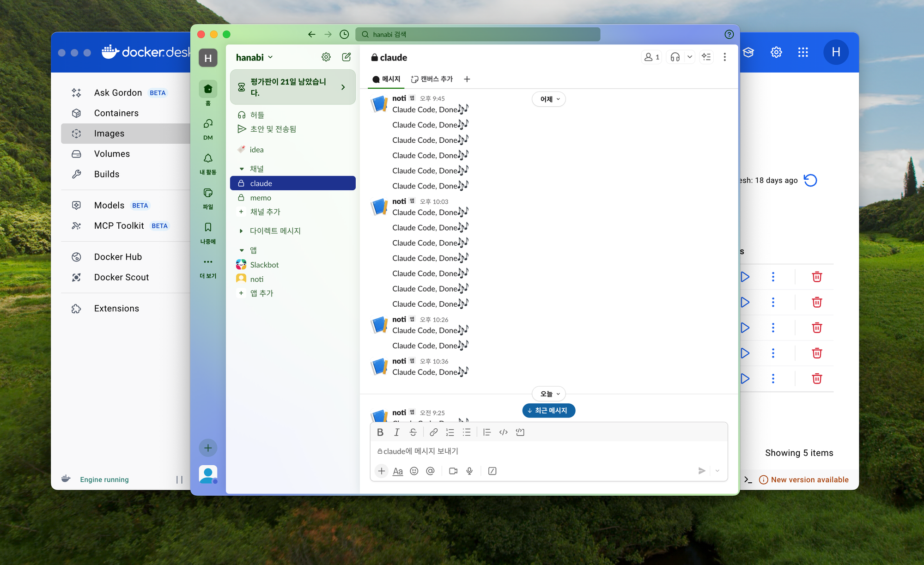
Task: Toggle italic formatting in message composer
Action: 396,432
